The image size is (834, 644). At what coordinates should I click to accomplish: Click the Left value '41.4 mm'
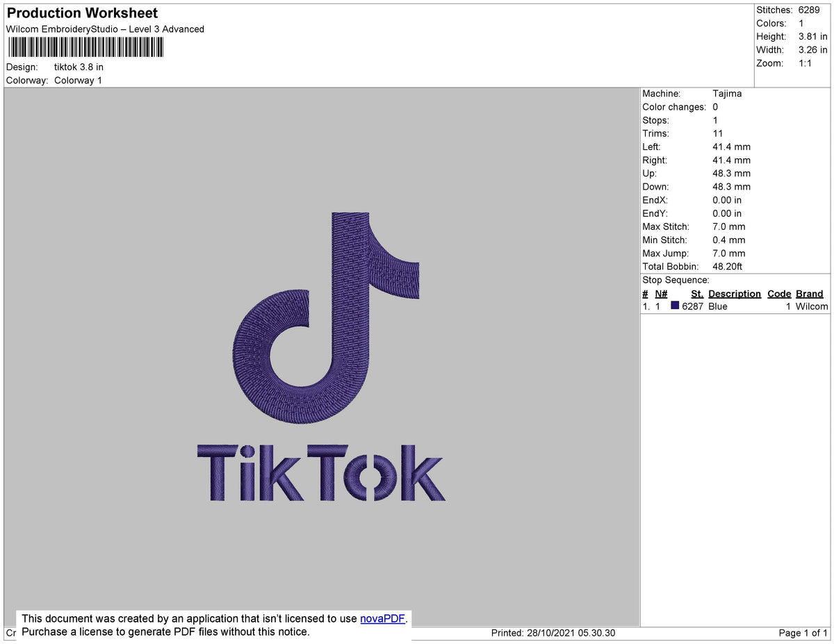coord(732,147)
